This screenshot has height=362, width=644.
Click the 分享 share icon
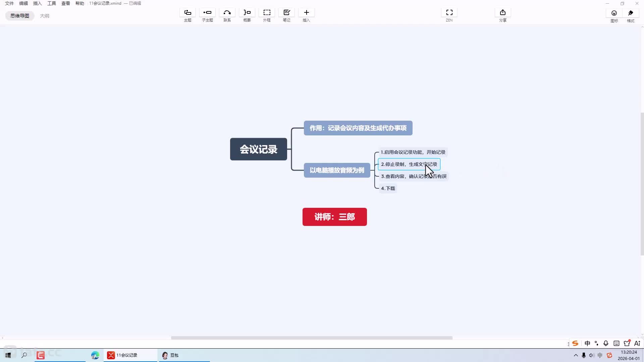502,13
